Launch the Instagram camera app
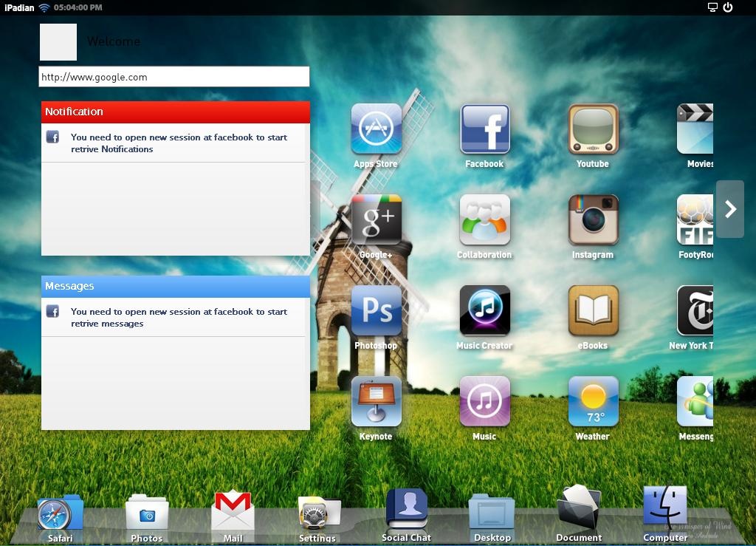The width and height of the screenshot is (756, 546). click(593, 220)
